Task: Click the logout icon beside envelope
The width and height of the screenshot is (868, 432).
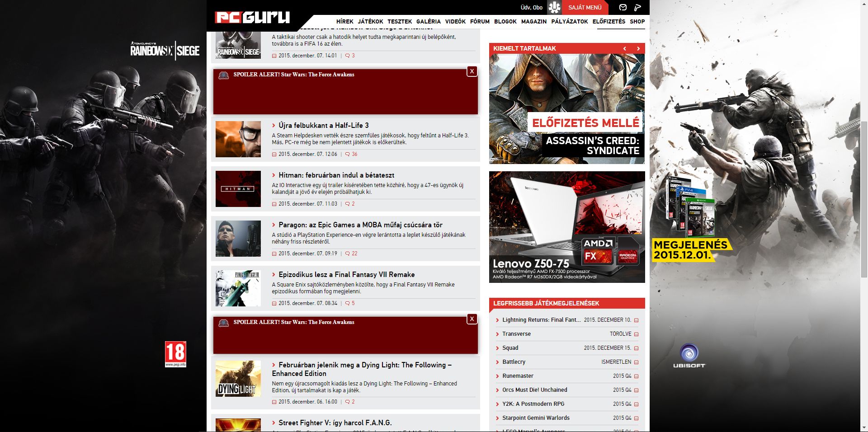Action: pos(637,7)
